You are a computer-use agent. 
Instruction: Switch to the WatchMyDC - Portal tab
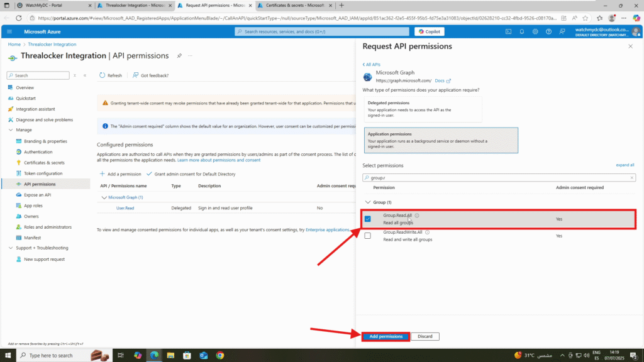54,5
